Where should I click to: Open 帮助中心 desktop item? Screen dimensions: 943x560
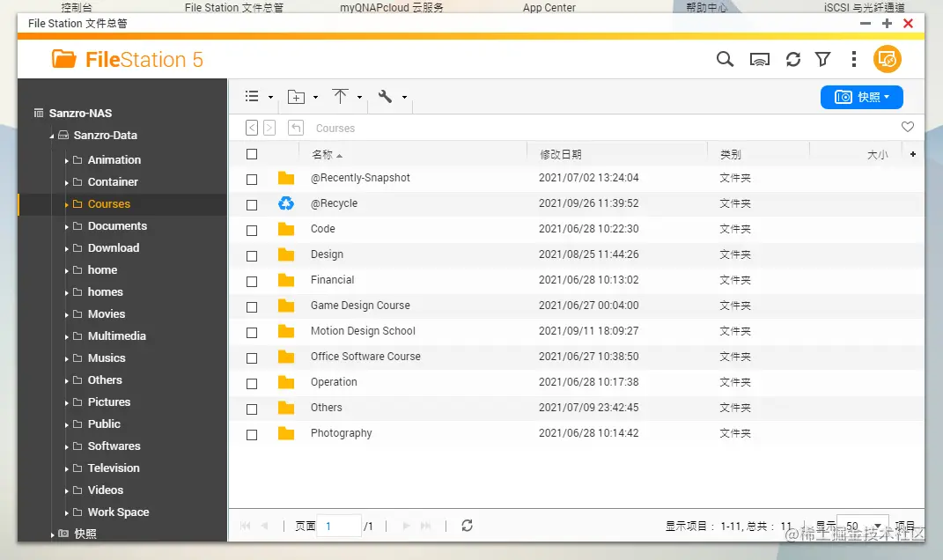[x=707, y=7]
